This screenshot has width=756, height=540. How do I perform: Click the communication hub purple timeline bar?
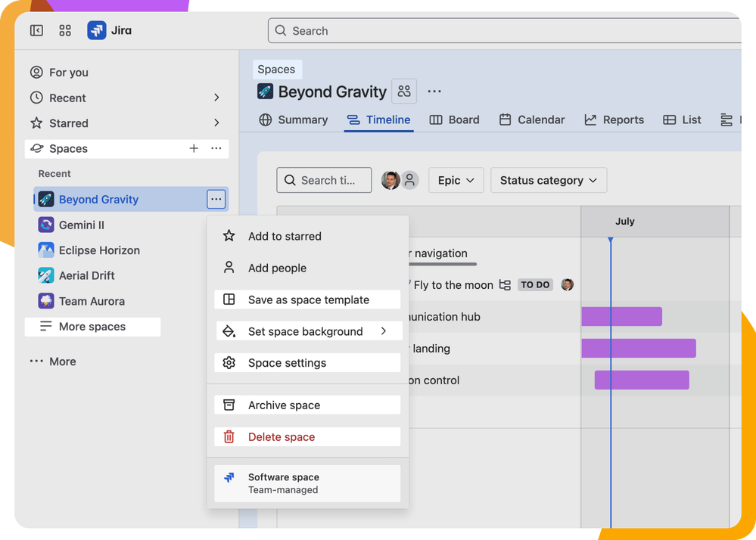621,316
